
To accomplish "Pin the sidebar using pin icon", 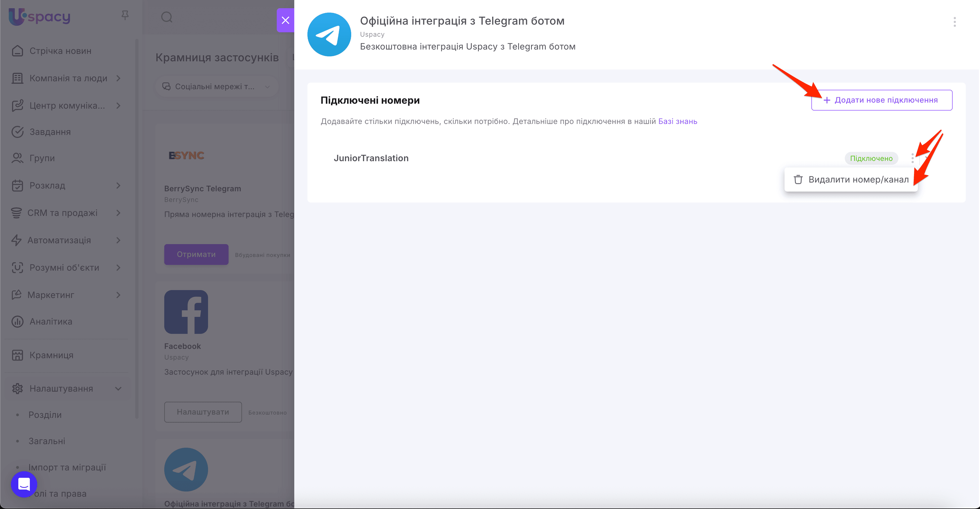I will (125, 15).
